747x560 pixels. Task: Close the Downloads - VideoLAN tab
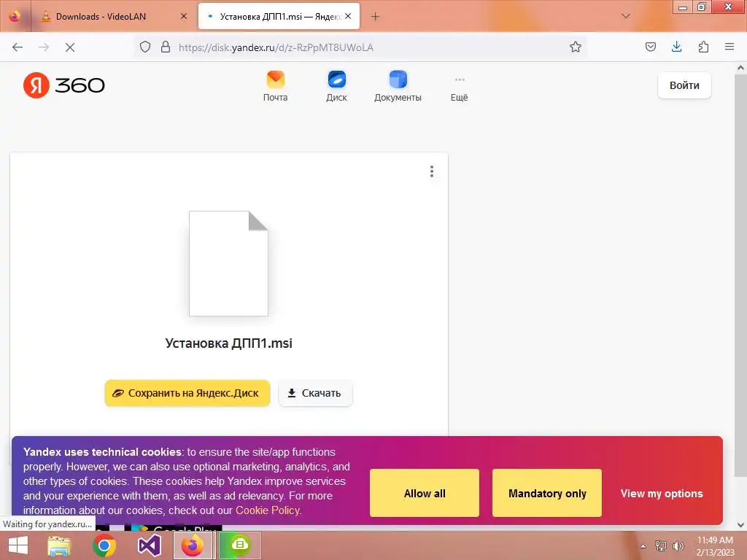point(184,16)
